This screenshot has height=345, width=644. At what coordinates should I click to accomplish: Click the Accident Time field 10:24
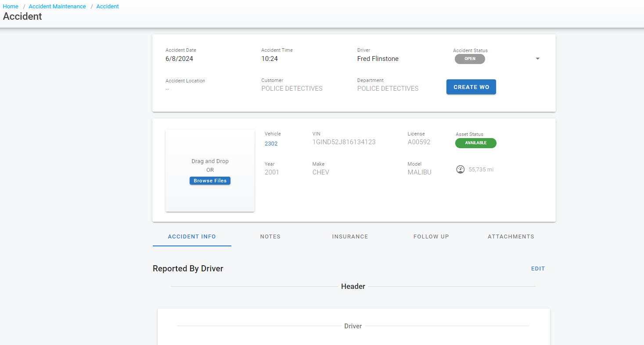coord(270,59)
